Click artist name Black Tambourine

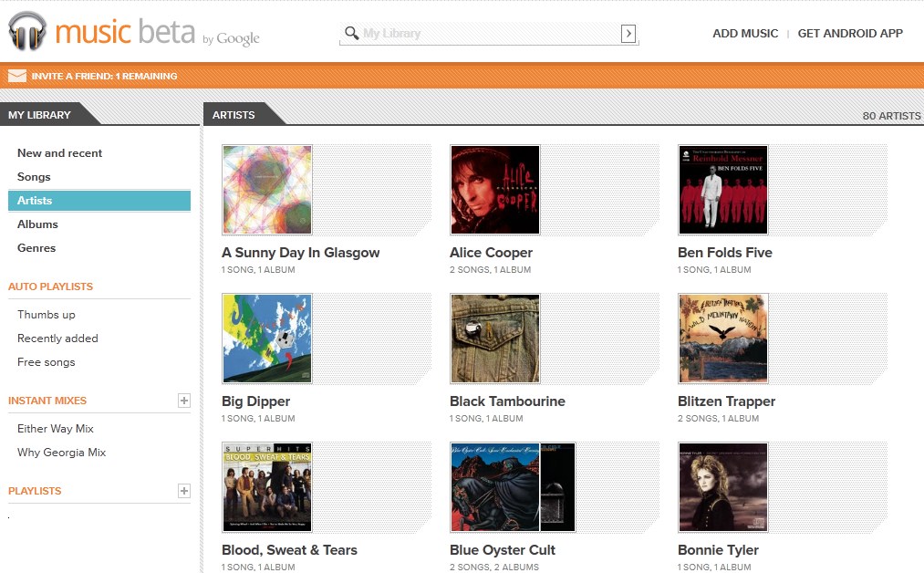507,401
